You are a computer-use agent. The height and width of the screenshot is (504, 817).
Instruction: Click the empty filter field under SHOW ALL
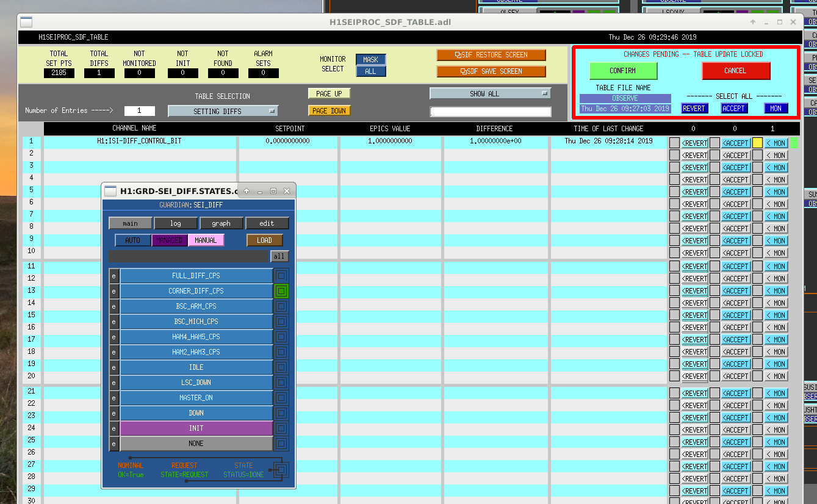(x=490, y=112)
